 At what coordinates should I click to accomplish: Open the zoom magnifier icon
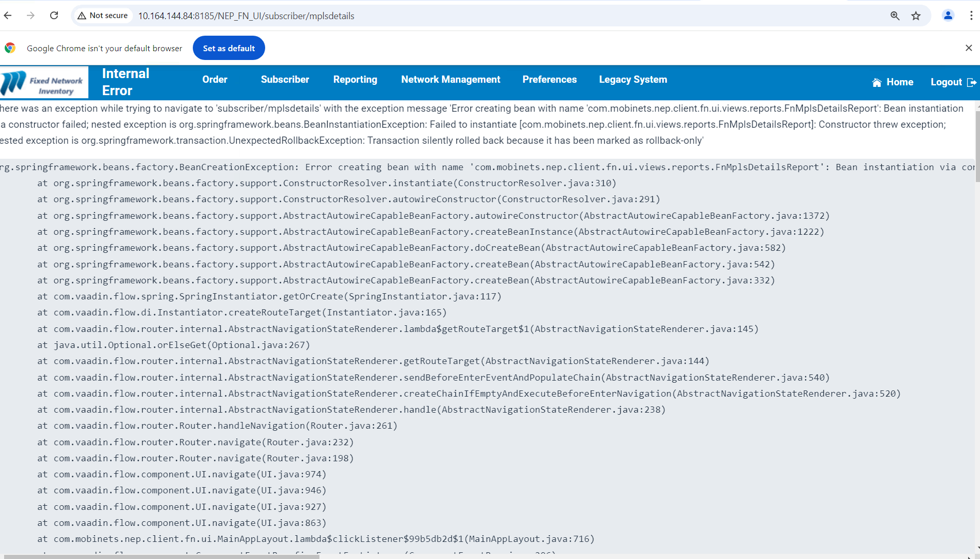[x=895, y=16]
